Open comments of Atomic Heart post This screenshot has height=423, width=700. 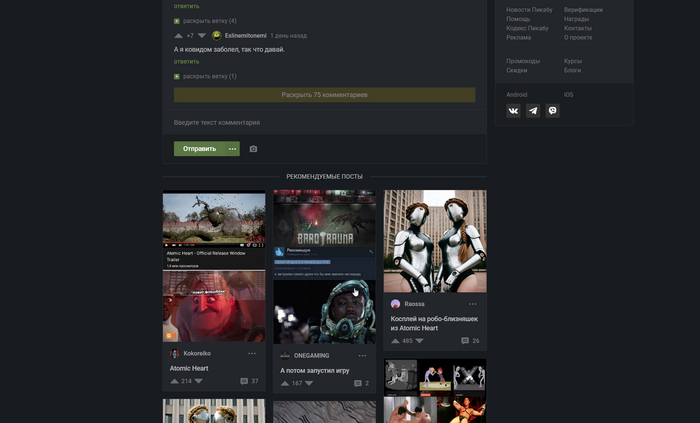pyautogui.click(x=249, y=381)
